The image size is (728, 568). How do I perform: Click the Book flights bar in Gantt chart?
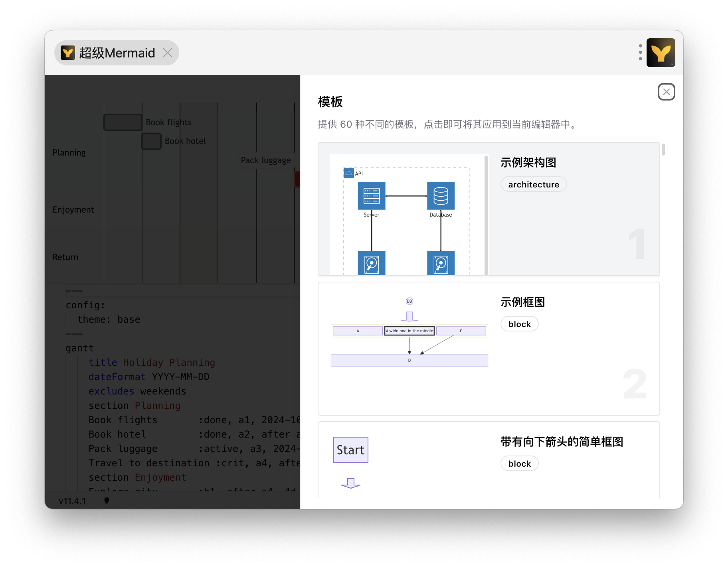[123, 122]
